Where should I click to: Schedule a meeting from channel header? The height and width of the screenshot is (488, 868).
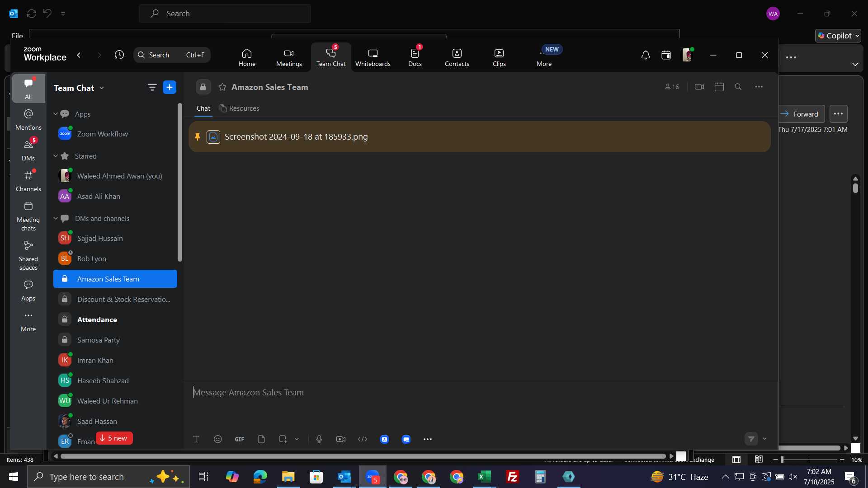(719, 87)
